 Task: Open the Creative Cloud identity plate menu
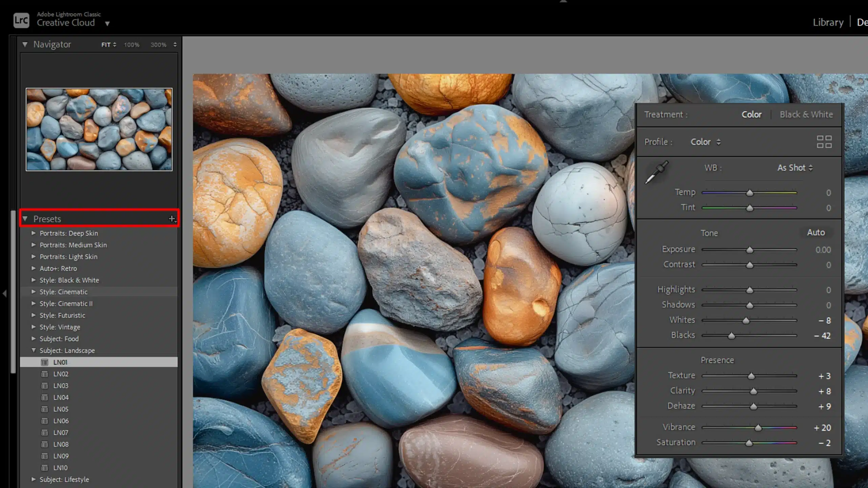(107, 23)
